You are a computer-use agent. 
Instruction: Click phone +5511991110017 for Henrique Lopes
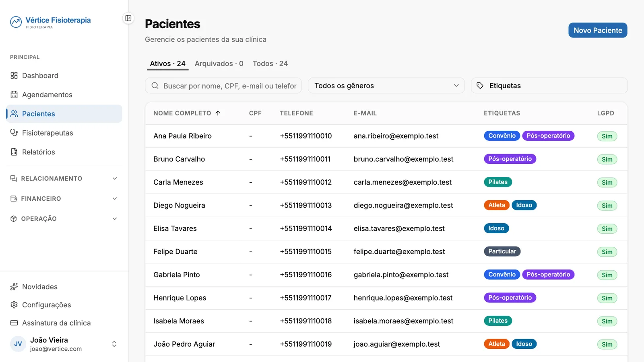[x=305, y=298]
